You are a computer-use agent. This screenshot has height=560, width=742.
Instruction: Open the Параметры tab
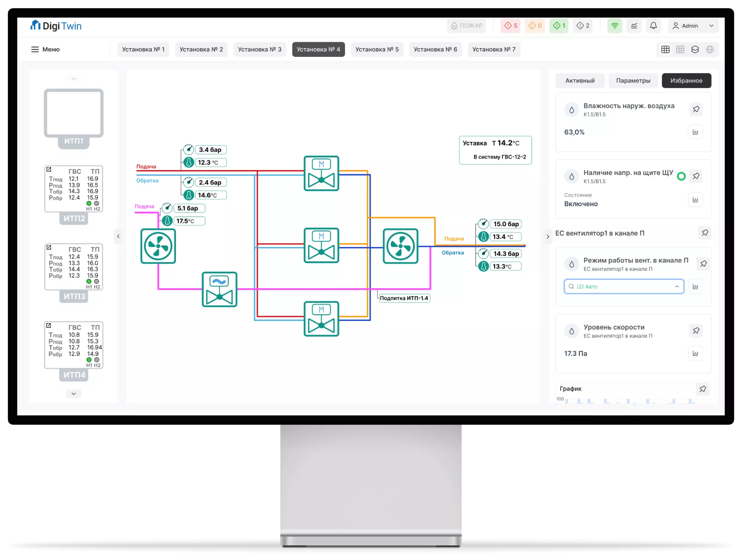tap(633, 81)
